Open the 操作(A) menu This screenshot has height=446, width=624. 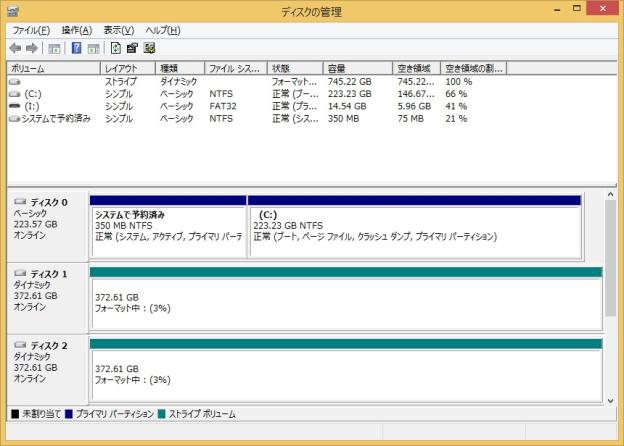[77, 31]
